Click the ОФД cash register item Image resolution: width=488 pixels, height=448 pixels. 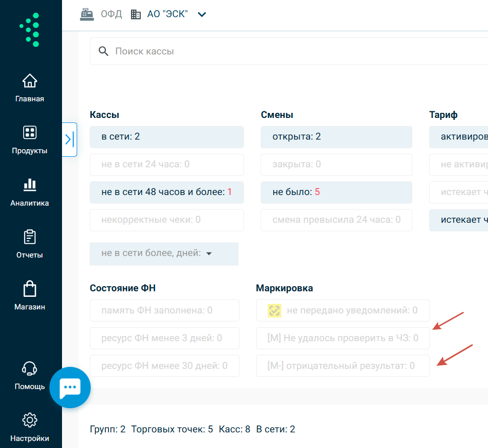(101, 14)
